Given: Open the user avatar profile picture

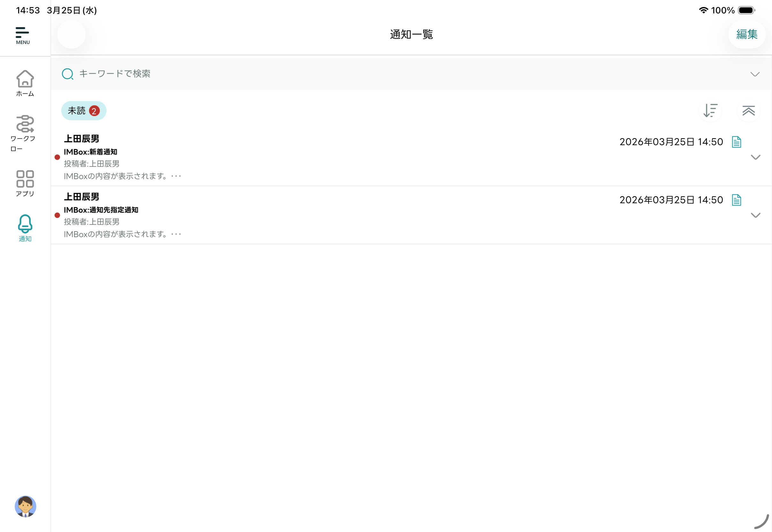Looking at the screenshot, I should (x=25, y=506).
